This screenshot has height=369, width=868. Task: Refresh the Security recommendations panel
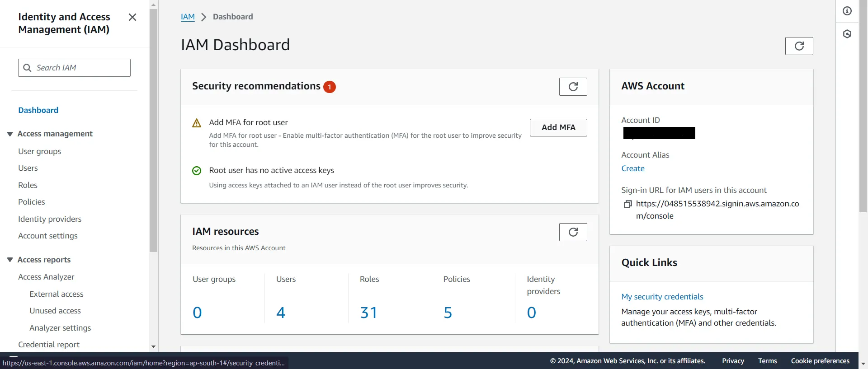click(573, 87)
